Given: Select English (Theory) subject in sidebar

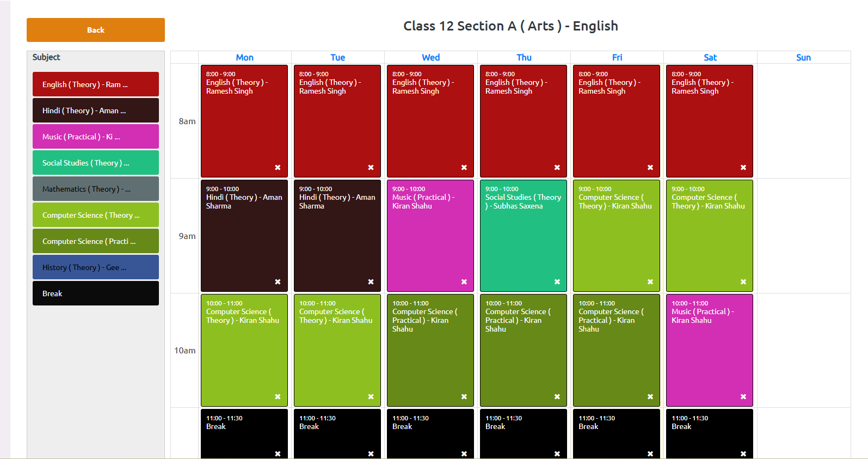Looking at the screenshot, I should pos(96,84).
